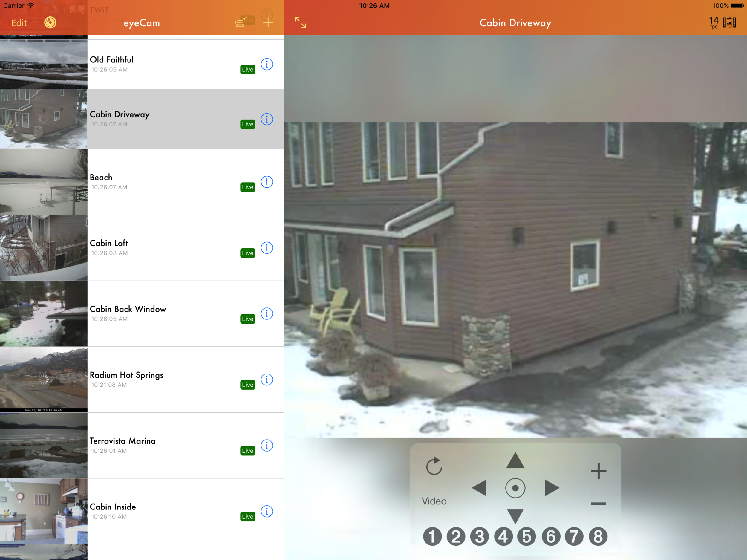
Task: Go to camera preset 5
Action: point(526,536)
